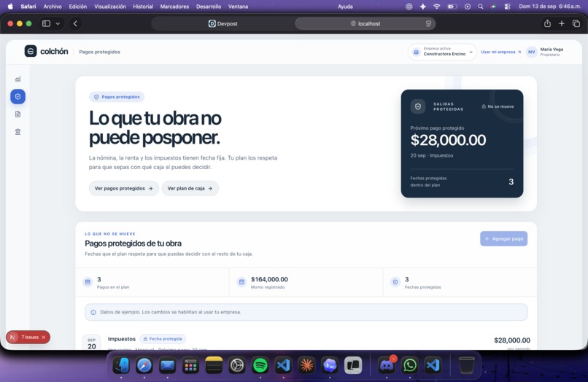Click the SEP 20 date tile
588x382 pixels.
point(91,343)
